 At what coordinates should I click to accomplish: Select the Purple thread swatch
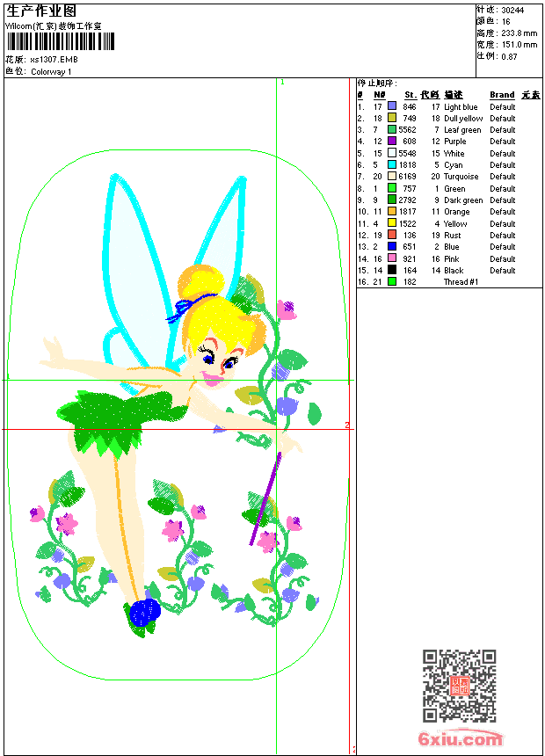coord(392,141)
